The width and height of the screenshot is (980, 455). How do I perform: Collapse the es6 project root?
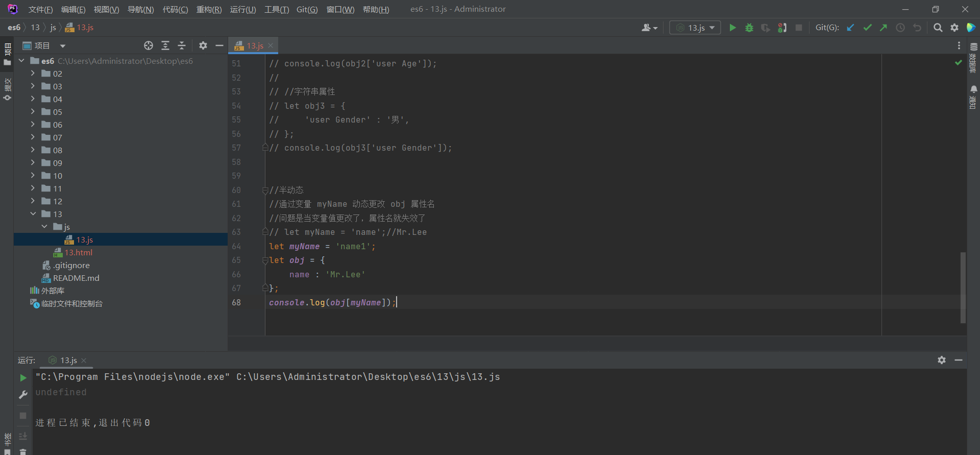(21, 60)
